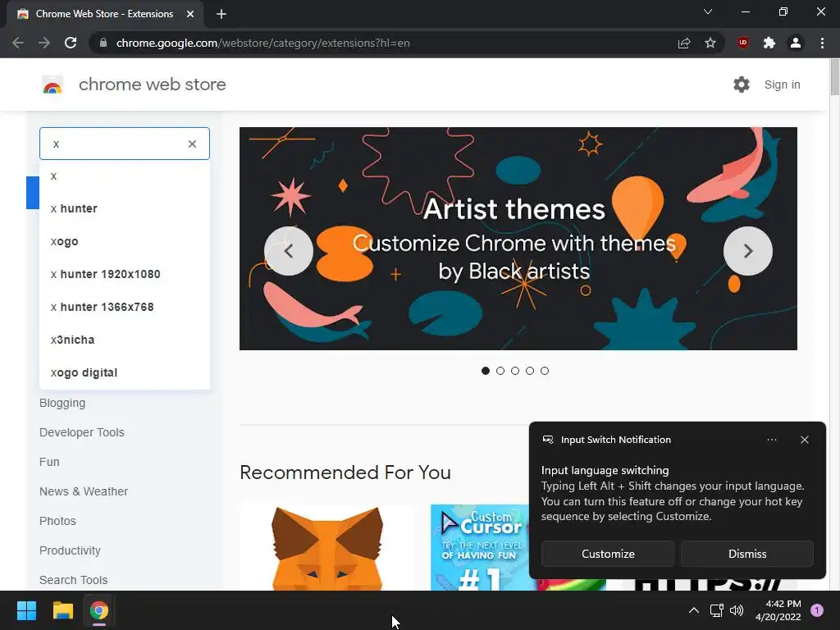Open the Blogging category
The image size is (840, 630).
pyautogui.click(x=62, y=403)
